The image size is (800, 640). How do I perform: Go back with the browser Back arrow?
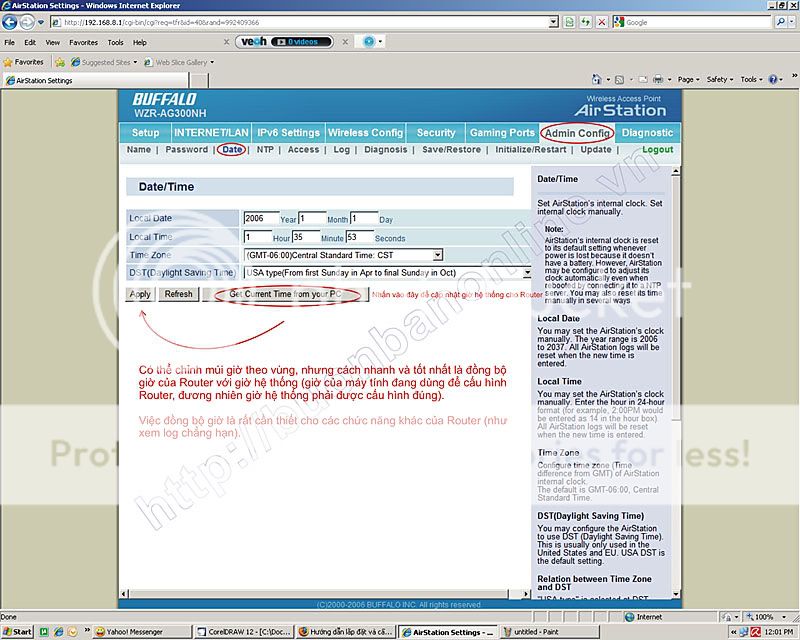[x=9, y=22]
